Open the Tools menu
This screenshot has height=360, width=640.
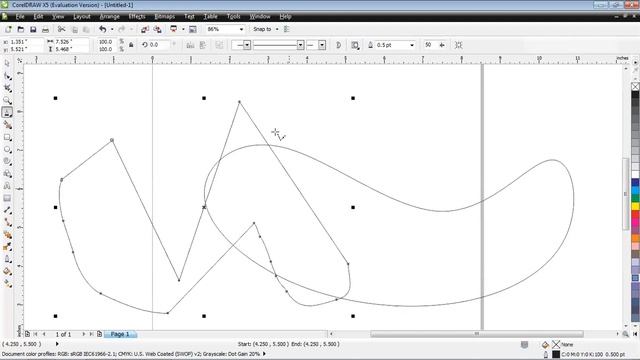(233, 16)
